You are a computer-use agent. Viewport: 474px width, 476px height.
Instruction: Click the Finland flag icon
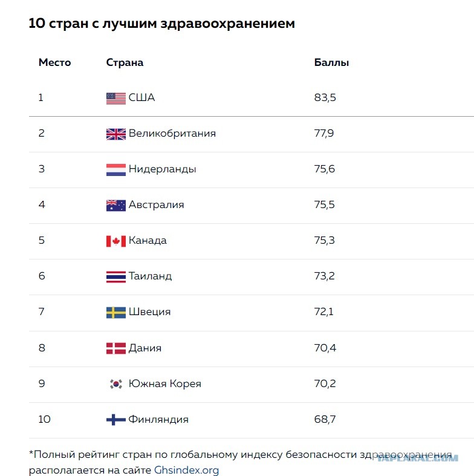pos(116,420)
